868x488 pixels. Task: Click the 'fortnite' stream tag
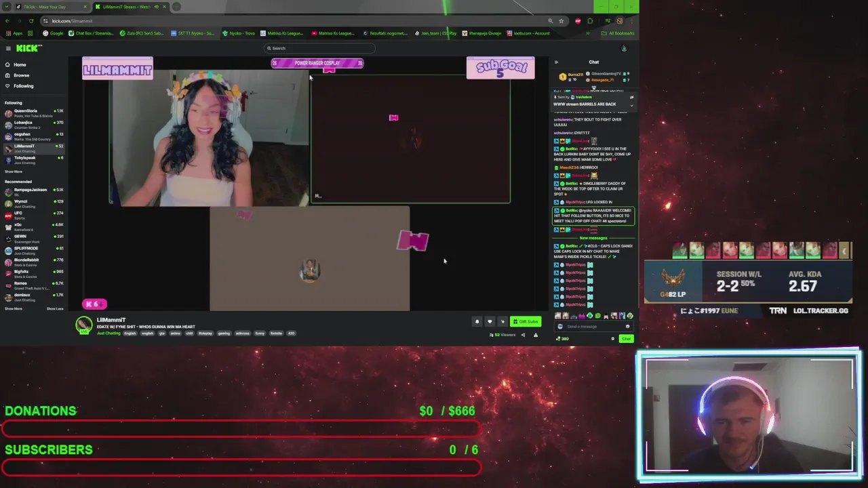click(x=276, y=333)
